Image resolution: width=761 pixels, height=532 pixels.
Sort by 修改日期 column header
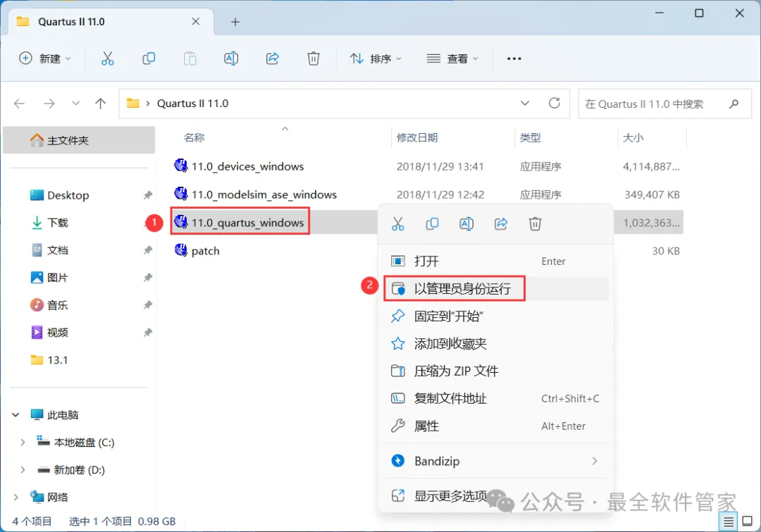[x=417, y=138]
